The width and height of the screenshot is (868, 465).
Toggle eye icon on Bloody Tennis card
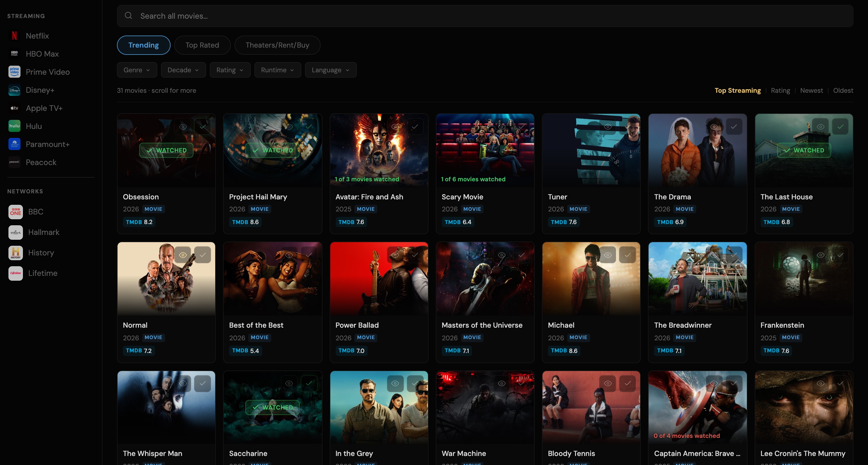tap(608, 383)
